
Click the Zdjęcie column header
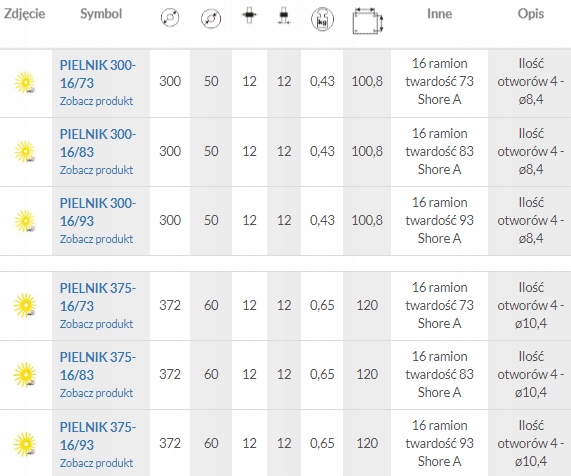24,14
